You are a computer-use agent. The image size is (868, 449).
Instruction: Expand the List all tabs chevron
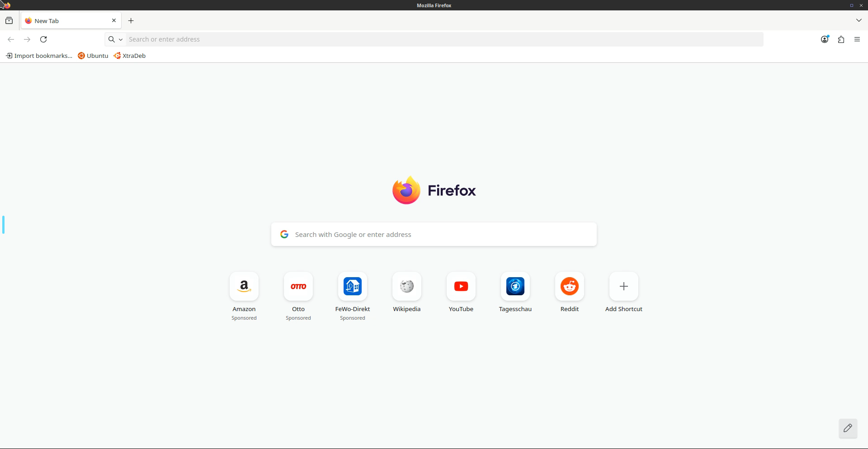point(859,20)
